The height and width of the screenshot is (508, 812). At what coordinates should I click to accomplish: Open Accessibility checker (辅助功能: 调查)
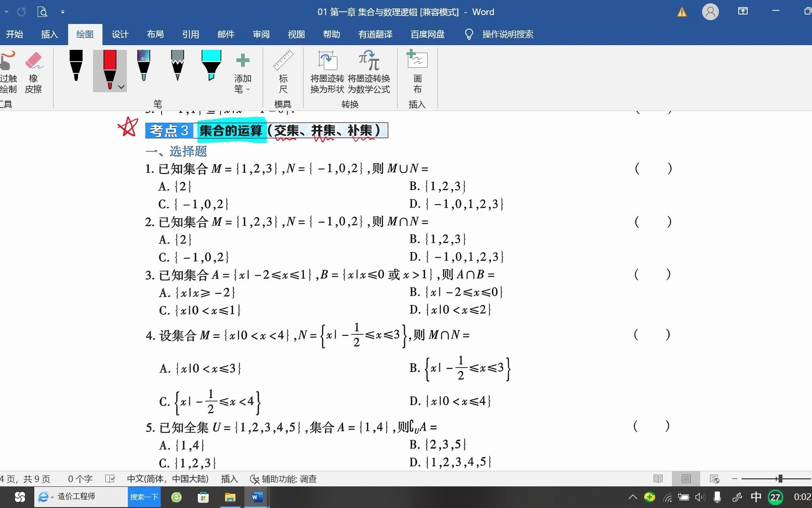click(x=283, y=479)
